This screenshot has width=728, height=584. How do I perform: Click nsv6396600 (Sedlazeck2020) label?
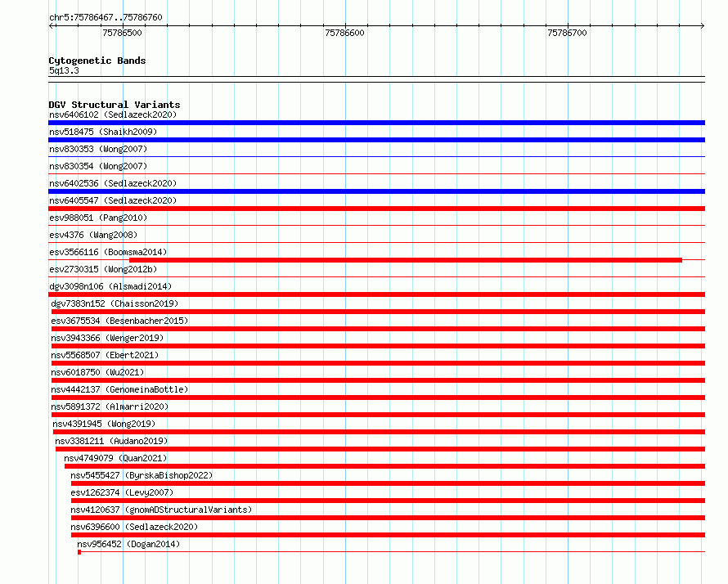click(134, 527)
